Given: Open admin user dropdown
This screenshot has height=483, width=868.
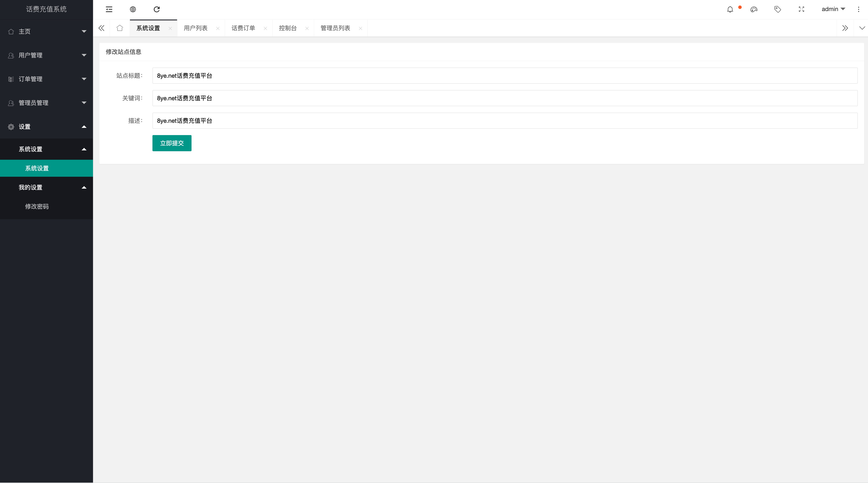Looking at the screenshot, I should [833, 9].
